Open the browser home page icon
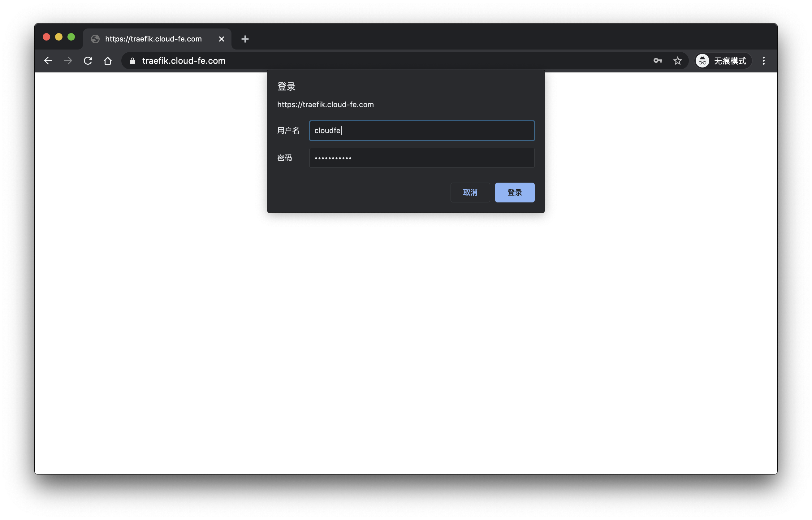This screenshot has height=520, width=812. [108, 61]
